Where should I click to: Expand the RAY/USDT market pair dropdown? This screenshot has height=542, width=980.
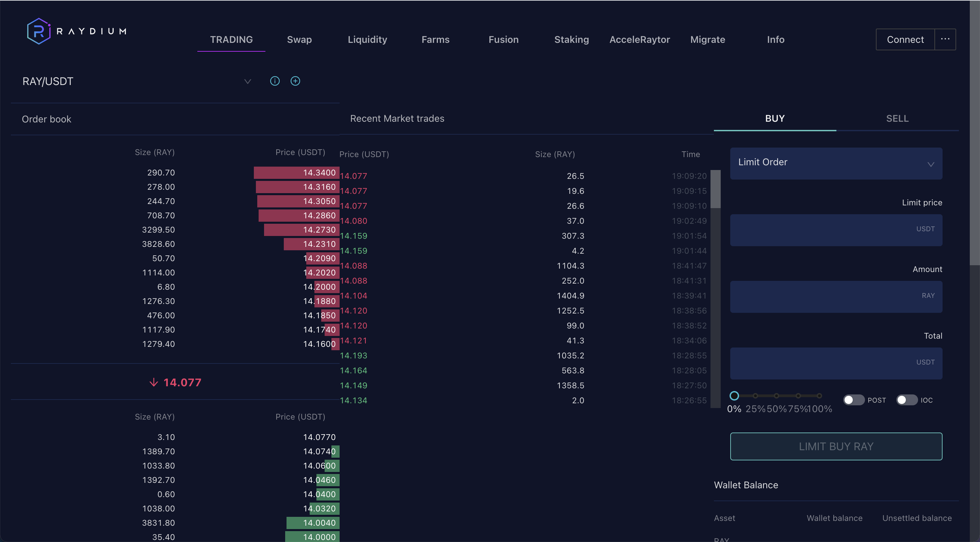(248, 81)
